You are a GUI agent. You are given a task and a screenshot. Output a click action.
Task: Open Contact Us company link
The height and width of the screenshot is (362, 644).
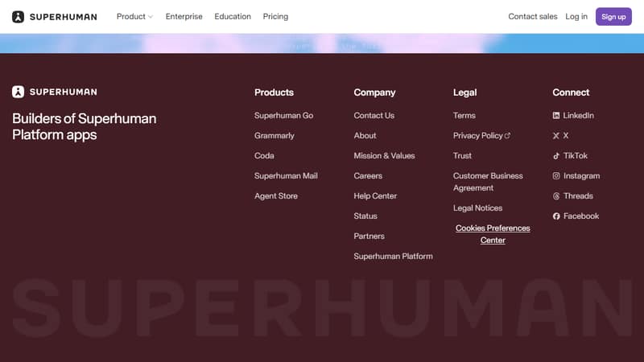click(374, 116)
